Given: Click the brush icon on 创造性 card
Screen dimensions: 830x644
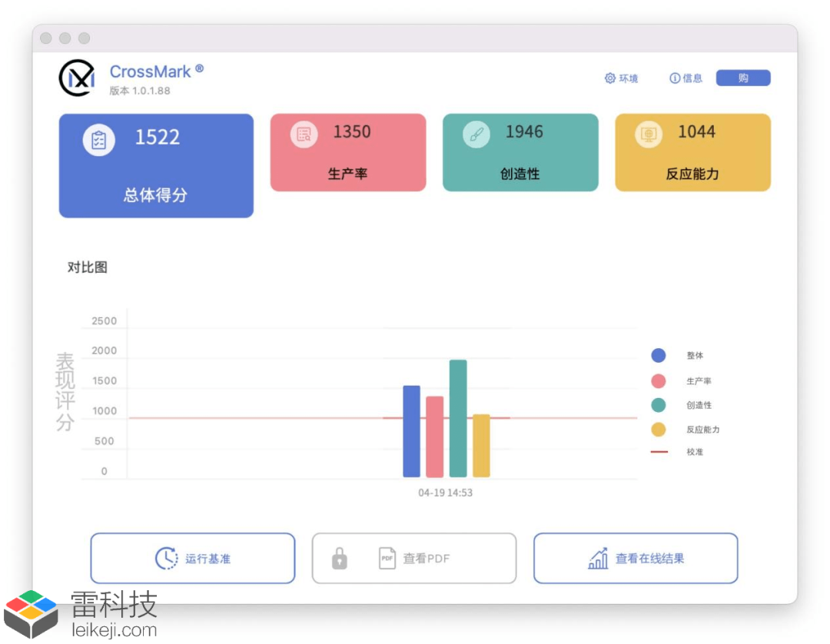Looking at the screenshot, I should tap(476, 134).
